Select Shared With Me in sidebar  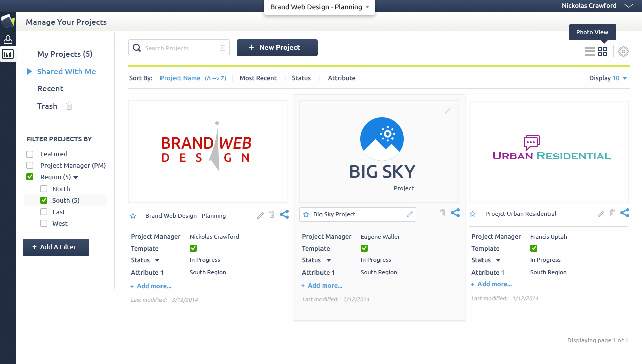pyautogui.click(x=66, y=72)
